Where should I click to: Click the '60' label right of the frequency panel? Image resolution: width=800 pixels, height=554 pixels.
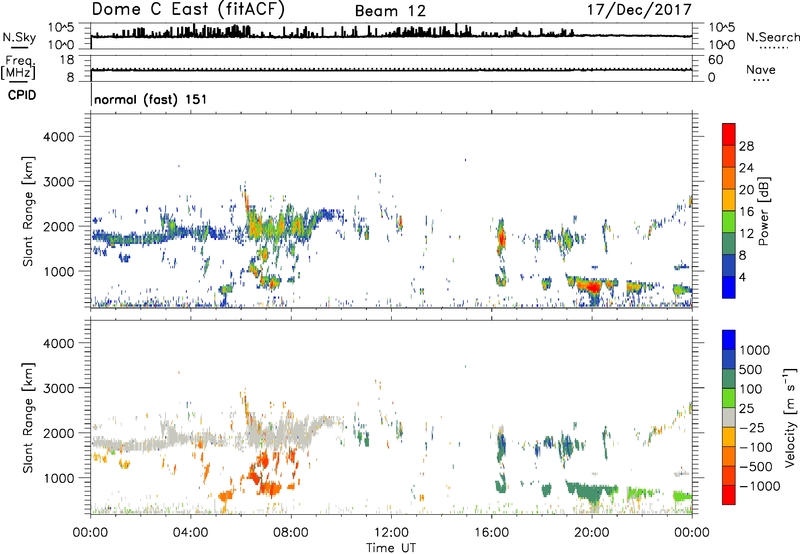[x=716, y=60]
